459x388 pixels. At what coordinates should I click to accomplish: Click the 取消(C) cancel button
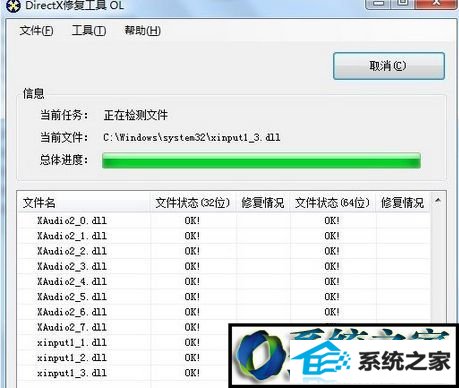tap(389, 66)
